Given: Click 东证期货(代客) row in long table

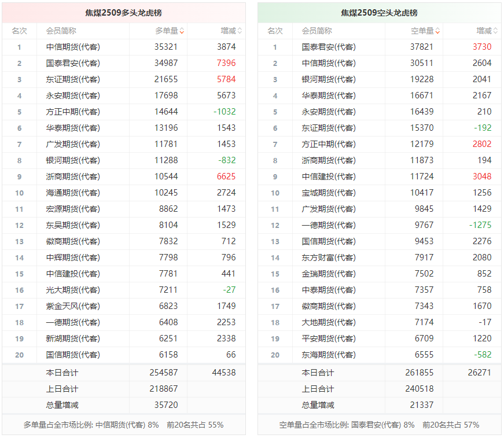Looking at the screenshot, I should 124,79.
